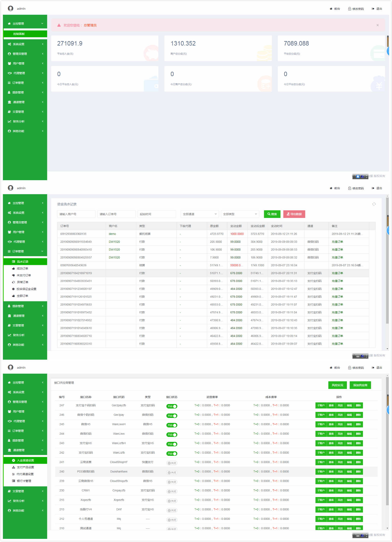Click 提款管理 icon in the 资金流水记录 screen sidebar
This screenshot has width=392, height=542.
(x=9, y=306)
